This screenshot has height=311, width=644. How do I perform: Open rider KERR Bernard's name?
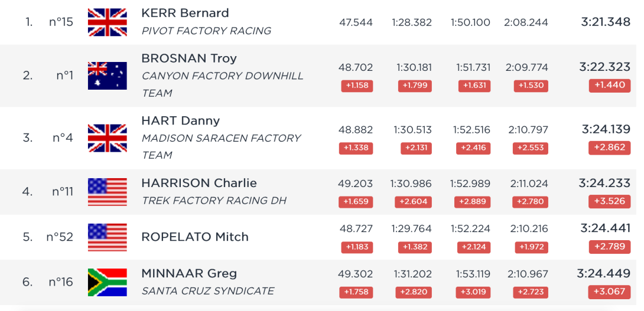click(x=185, y=13)
